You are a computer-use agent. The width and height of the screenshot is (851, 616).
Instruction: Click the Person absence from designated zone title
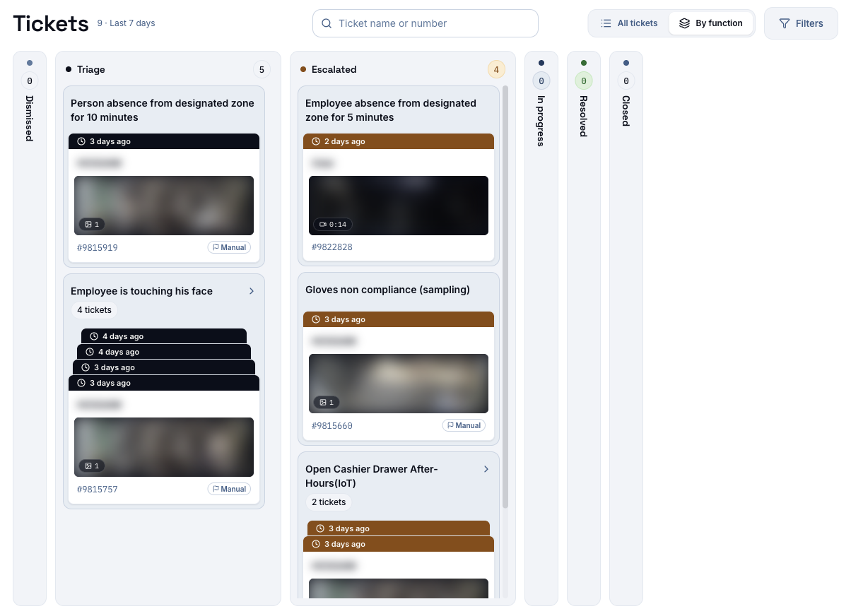(163, 110)
